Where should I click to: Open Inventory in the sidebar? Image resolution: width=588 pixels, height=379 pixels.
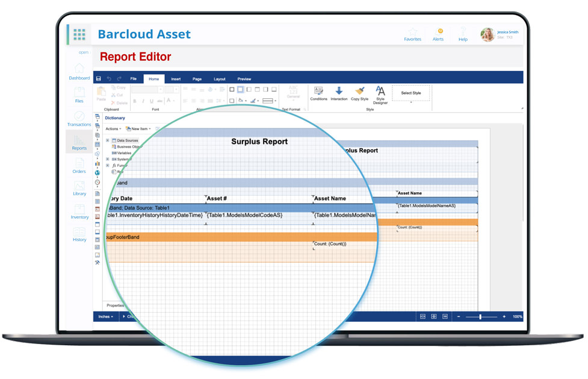pos(79,211)
